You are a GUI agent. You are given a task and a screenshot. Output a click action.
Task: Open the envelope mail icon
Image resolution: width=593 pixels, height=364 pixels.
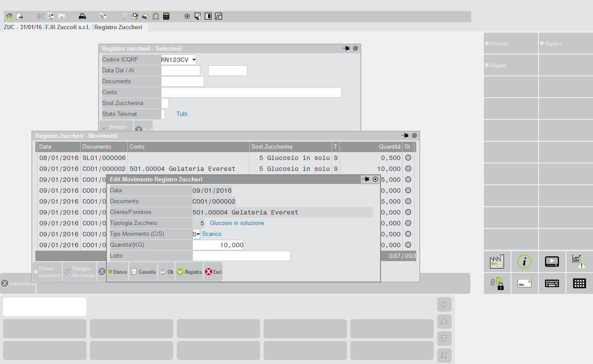pyautogui.click(x=524, y=283)
